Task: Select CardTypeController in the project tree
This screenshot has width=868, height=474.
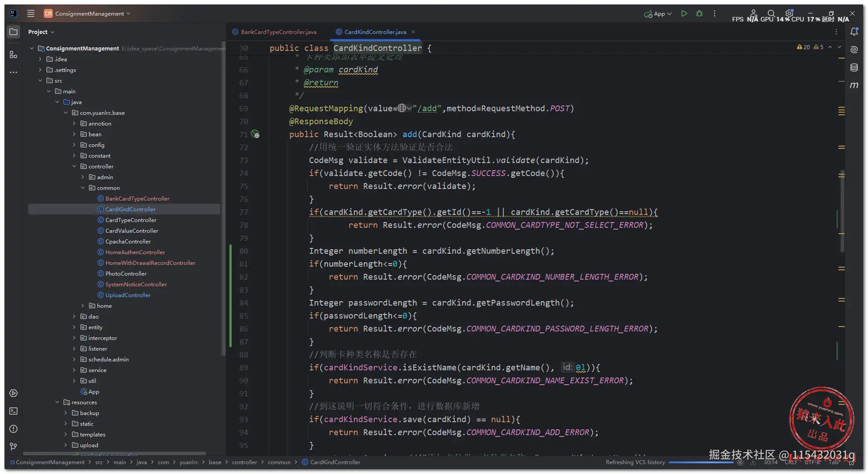Action: [131, 220]
